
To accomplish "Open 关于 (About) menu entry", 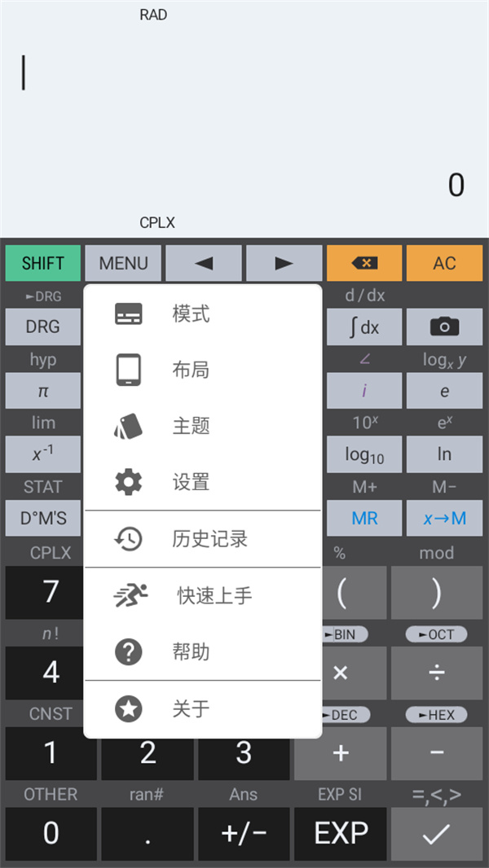I will [x=203, y=708].
